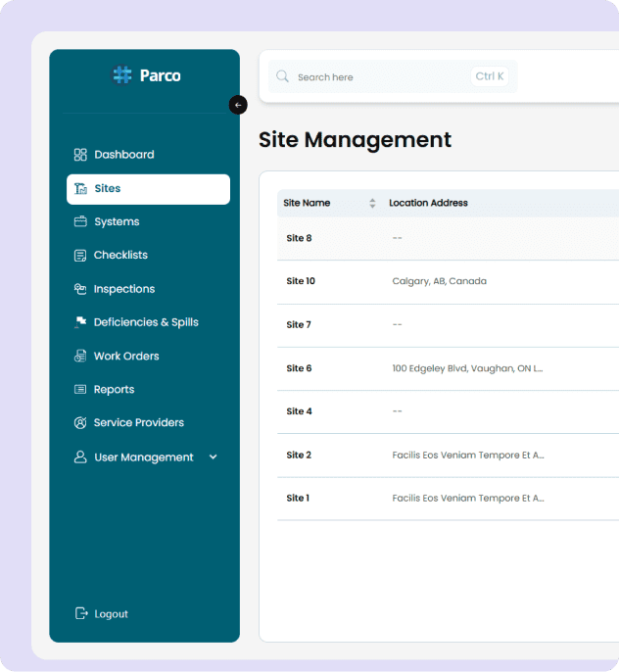Click the Reports icon
619x672 pixels.
pyautogui.click(x=80, y=389)
